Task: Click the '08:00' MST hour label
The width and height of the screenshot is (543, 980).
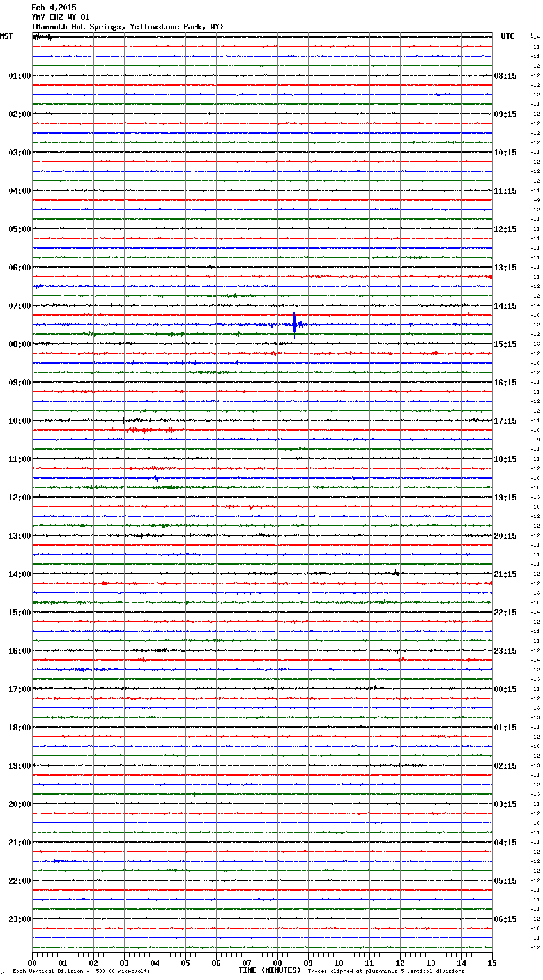Action: (x=19, y=344)
